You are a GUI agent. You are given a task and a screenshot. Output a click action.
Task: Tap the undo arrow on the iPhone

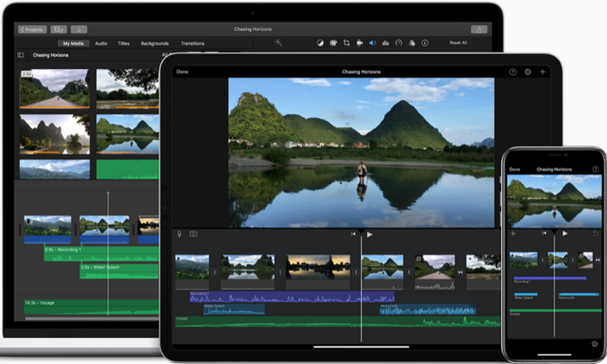(596, 233)
